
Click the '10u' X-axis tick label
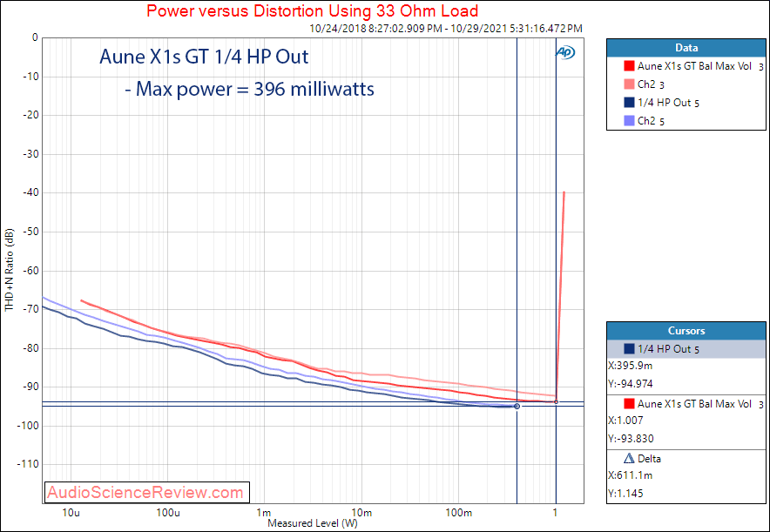coord(71,513)
